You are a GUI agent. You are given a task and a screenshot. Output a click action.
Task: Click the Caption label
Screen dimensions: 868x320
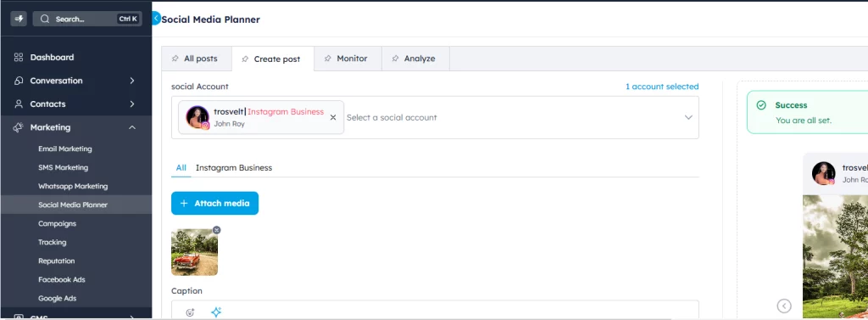click(x=186, y=291)
